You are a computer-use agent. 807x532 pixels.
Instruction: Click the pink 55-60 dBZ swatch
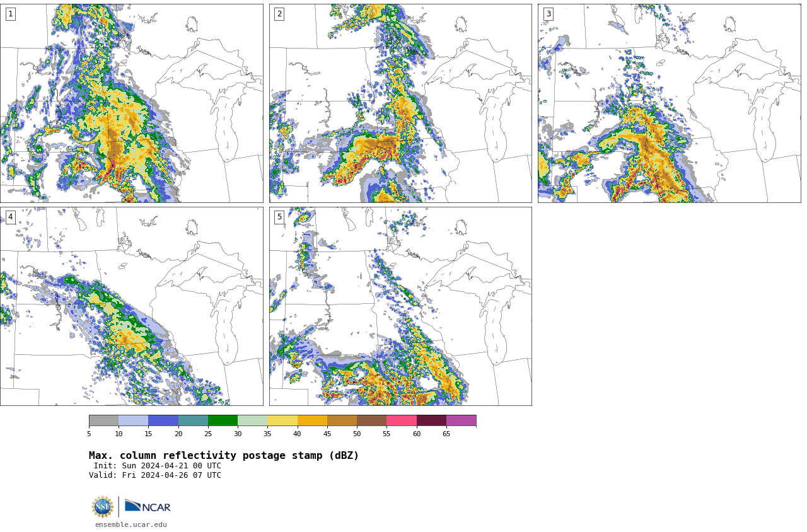402,420
